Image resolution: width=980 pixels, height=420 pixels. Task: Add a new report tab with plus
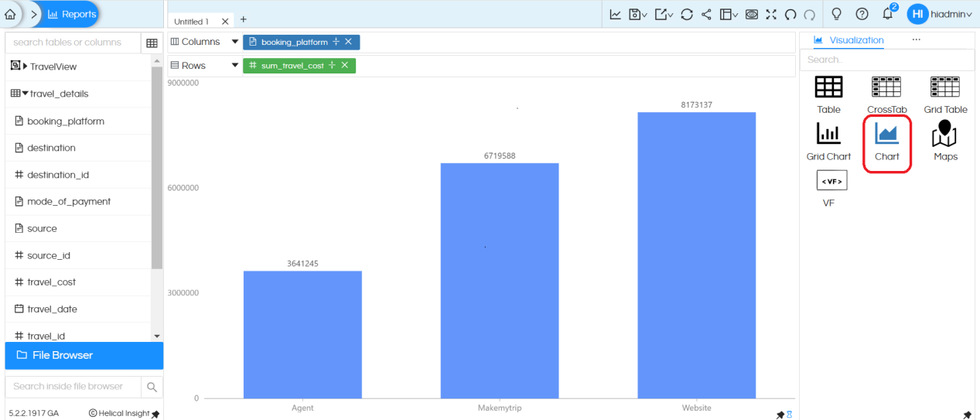click(244, 19)
